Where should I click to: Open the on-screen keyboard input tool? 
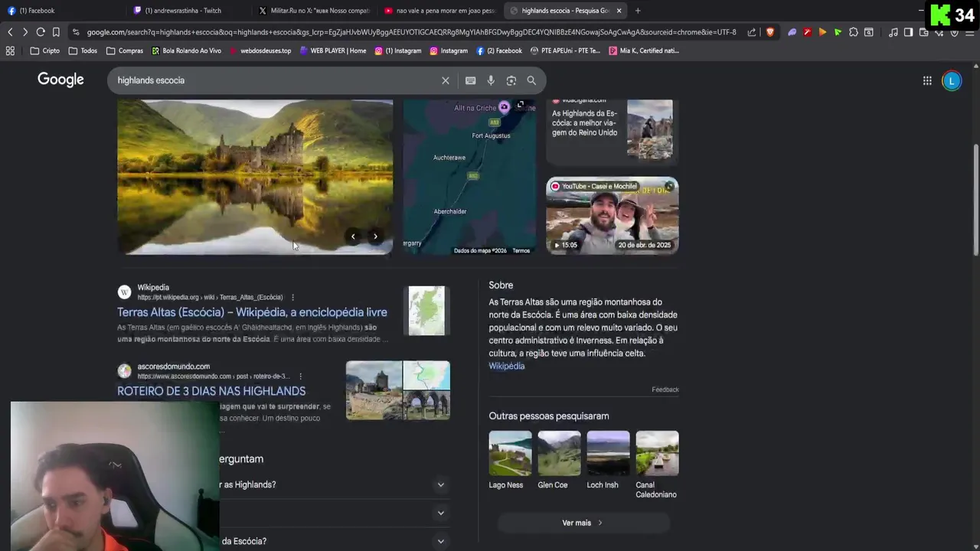[x=470, y=80]
